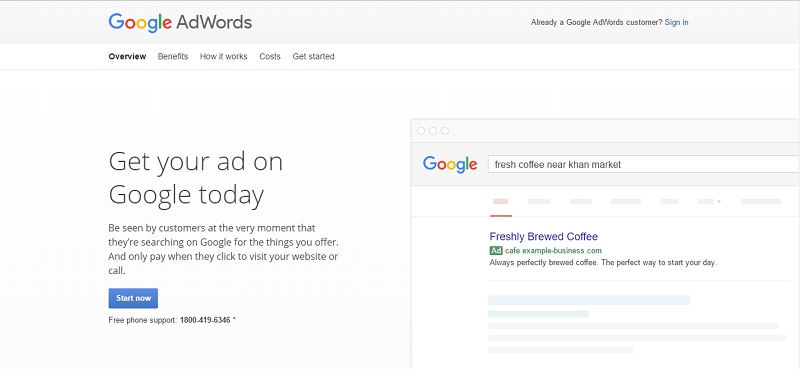800x369 pixels.
Task: Click the red highlighted tab in mock results
Action: [501, 202]
